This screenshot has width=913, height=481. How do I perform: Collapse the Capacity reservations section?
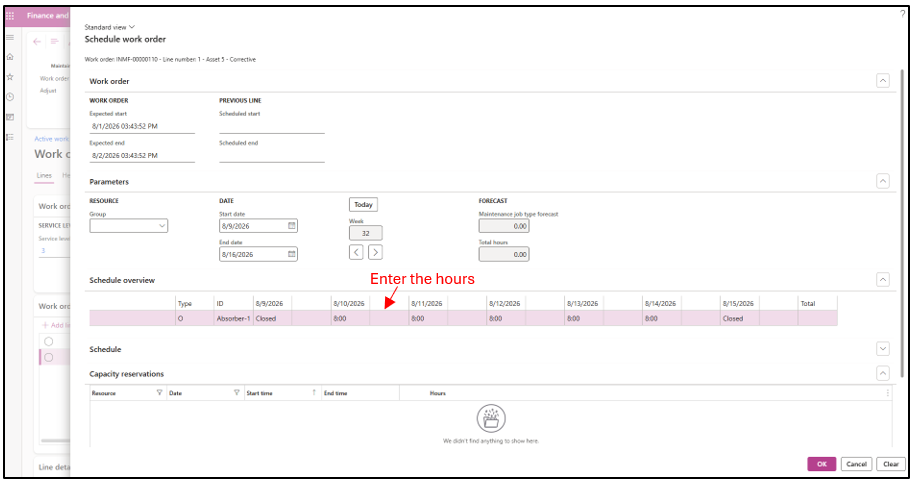pyautogui.click(x=883, y=374)
